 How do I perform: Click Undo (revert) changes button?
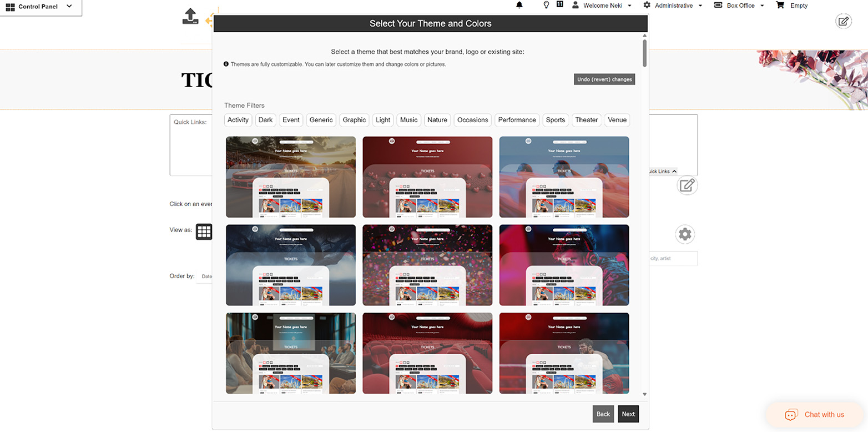(x=604, y=79)
